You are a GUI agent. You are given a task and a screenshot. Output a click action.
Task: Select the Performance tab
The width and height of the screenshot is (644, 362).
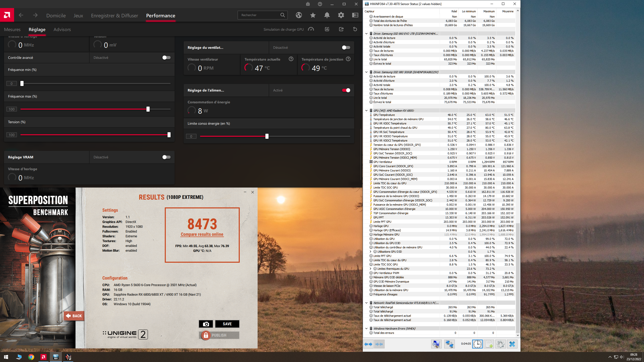(160, 16)
